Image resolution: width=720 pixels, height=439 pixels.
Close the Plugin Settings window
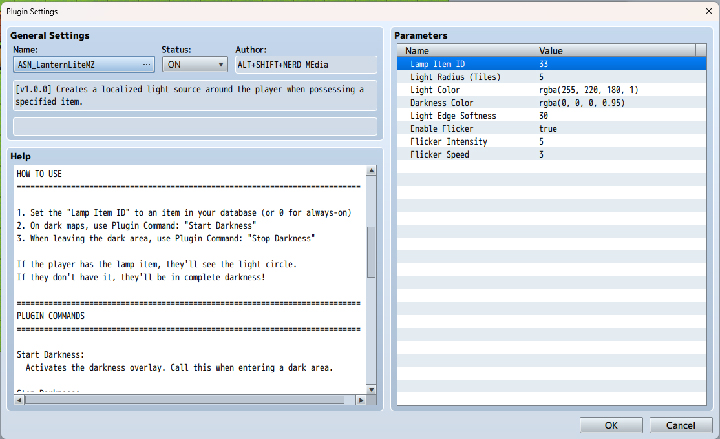[709, 11]
